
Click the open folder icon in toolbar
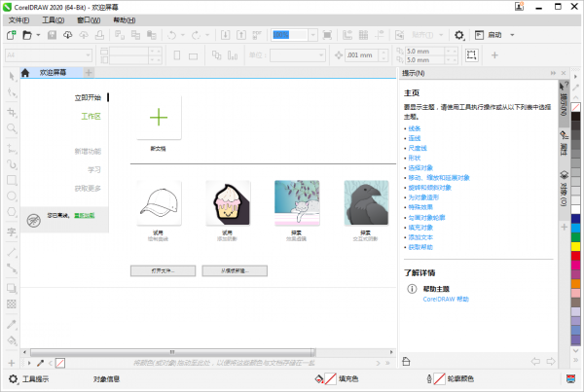(x=27, y=35)
